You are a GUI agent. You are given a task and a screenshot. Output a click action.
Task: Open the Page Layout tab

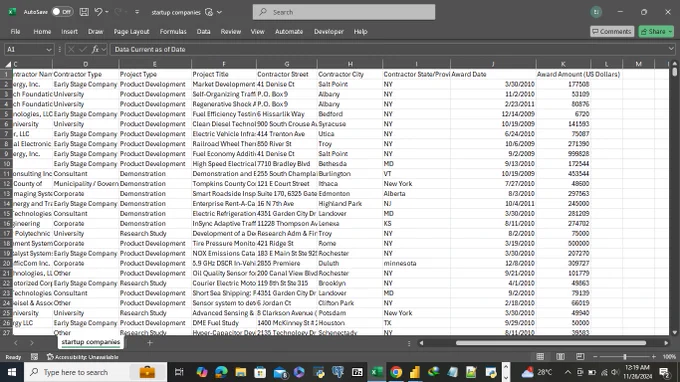click(131, 32)
